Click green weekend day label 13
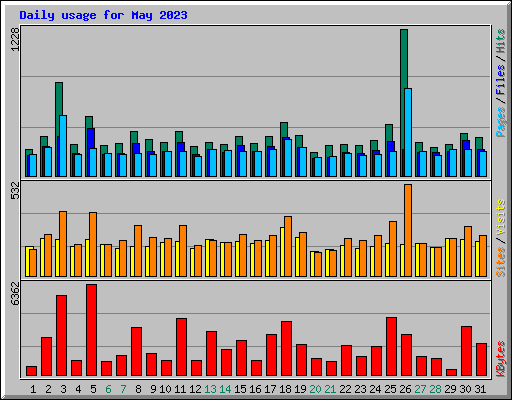The width and height of the screenshot is (512, 400). [x=210, y=389]
